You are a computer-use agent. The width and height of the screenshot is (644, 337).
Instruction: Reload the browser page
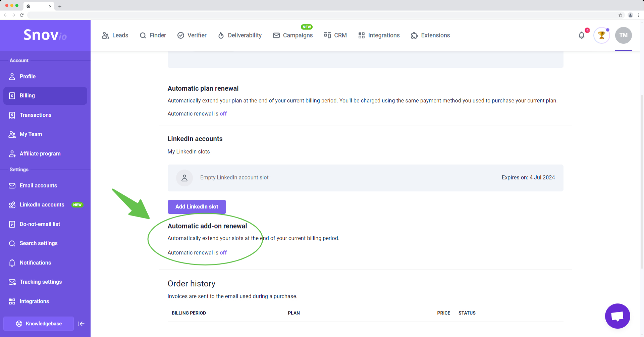tap(22, 15)
